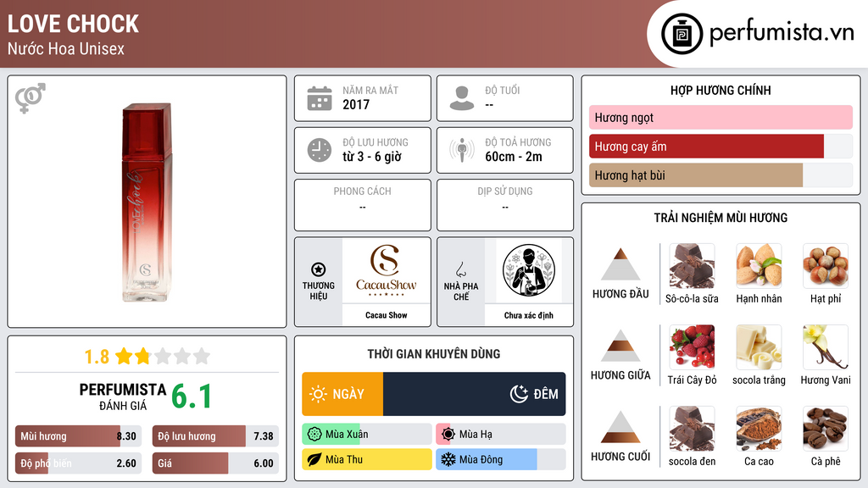The width and height of the screenshot is (868, 488).
Task: Click the perfumista.vn site name
Action: (782, 33)
